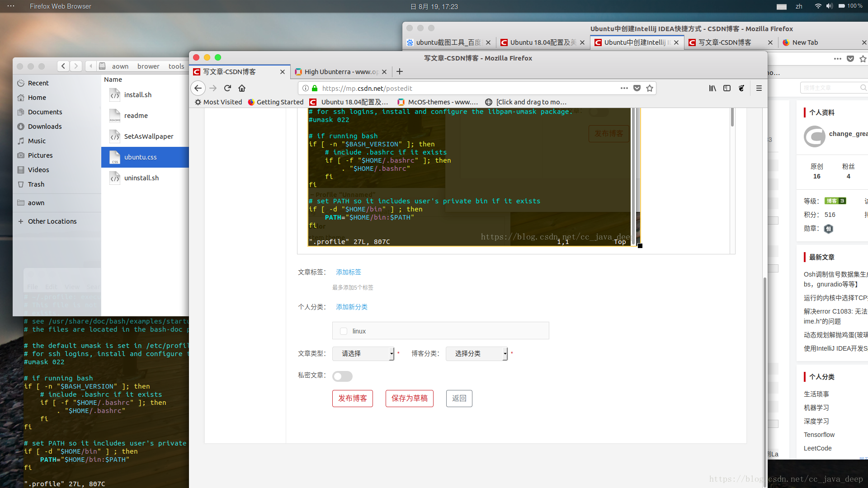Go back with the browser arrow
This screenshot has height=488, width=868.
coord(198,88)
